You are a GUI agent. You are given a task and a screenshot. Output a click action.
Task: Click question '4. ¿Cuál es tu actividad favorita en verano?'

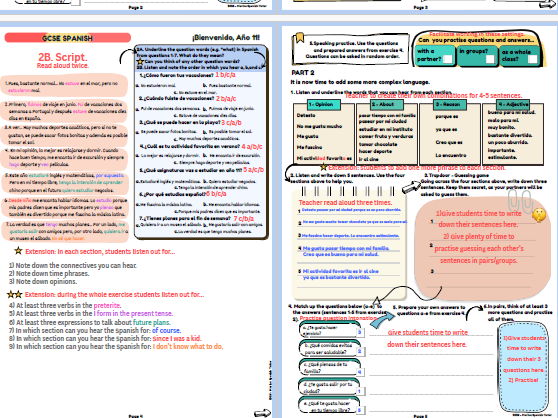pos(190,146)
